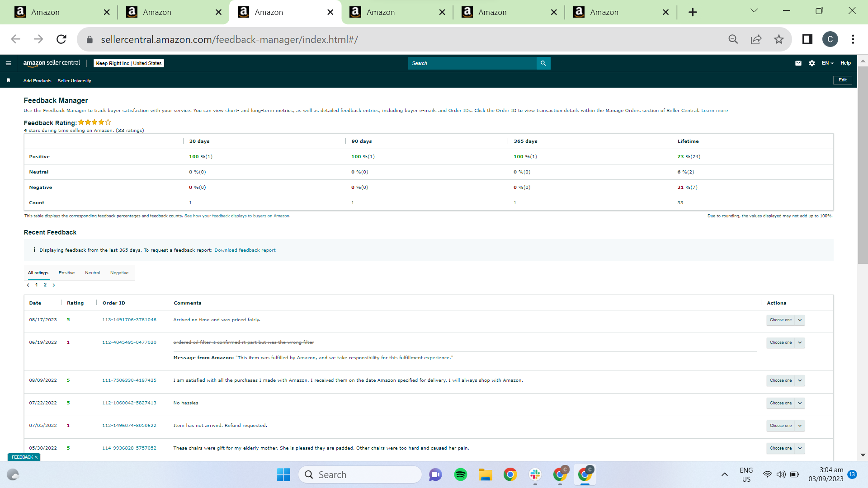Click the search magnifier button in Seller Central
The height and width of the screenshot is (488, 868).
pos(543,63)
